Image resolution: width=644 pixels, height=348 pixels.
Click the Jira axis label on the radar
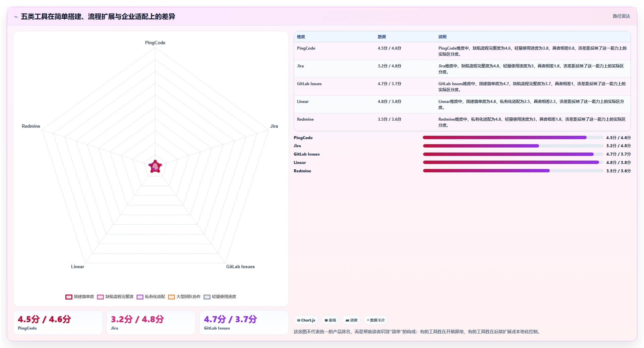click(x=274, y=126)
